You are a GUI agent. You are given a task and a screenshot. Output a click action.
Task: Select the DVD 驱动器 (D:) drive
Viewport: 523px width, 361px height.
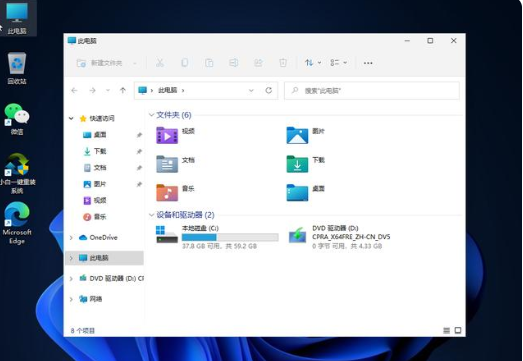(x=339, y=237)
